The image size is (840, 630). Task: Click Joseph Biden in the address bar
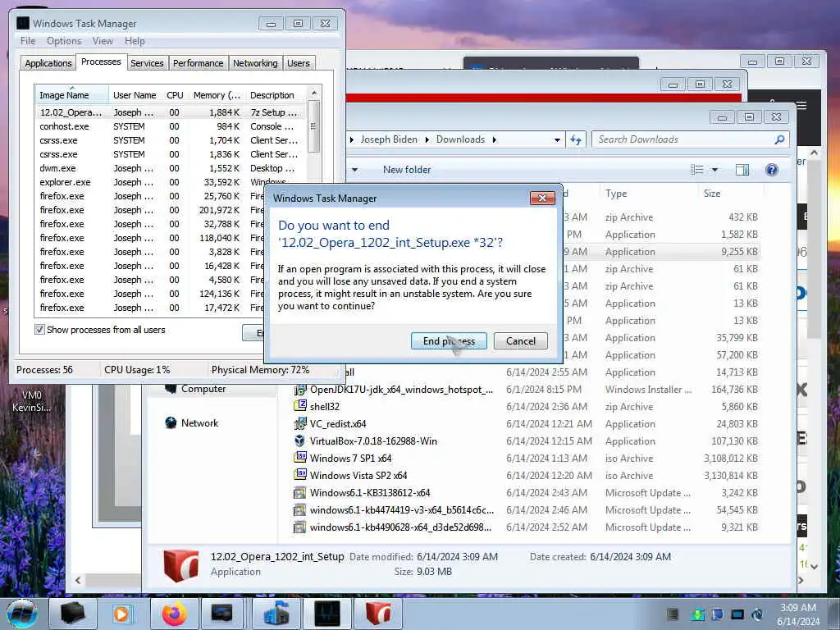[388, 139]
